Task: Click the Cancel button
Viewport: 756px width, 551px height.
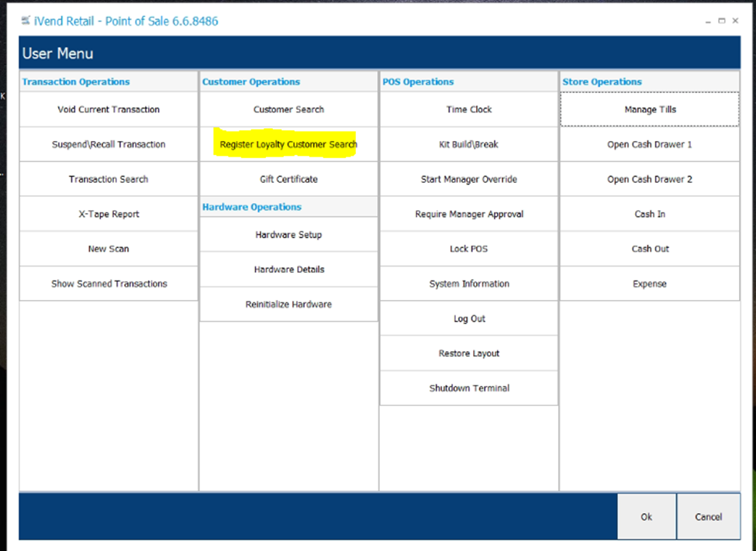Action: click(708, 516)
